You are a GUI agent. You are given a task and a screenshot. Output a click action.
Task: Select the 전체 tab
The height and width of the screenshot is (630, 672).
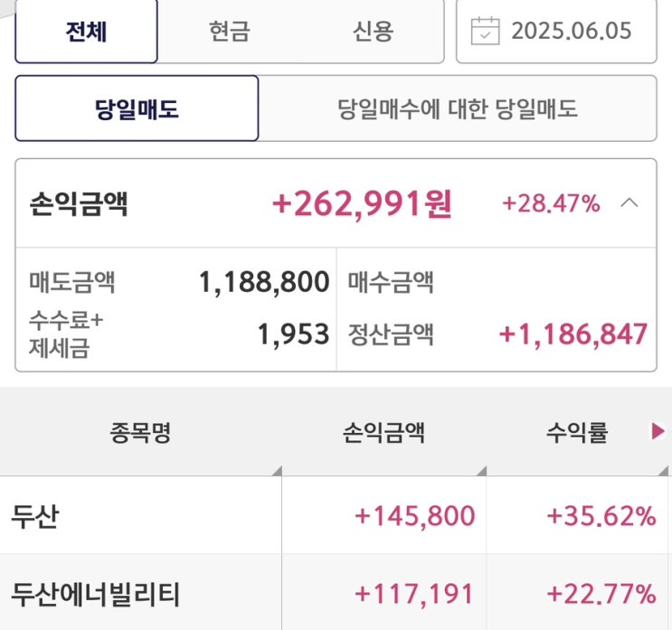click(87, 31)
